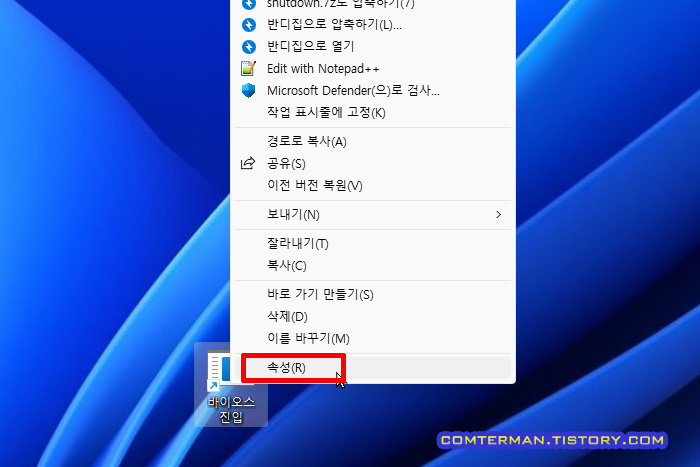Select 잘라내기(T) from the menu
Screen dimensions: 700x467
click(373, 244)
